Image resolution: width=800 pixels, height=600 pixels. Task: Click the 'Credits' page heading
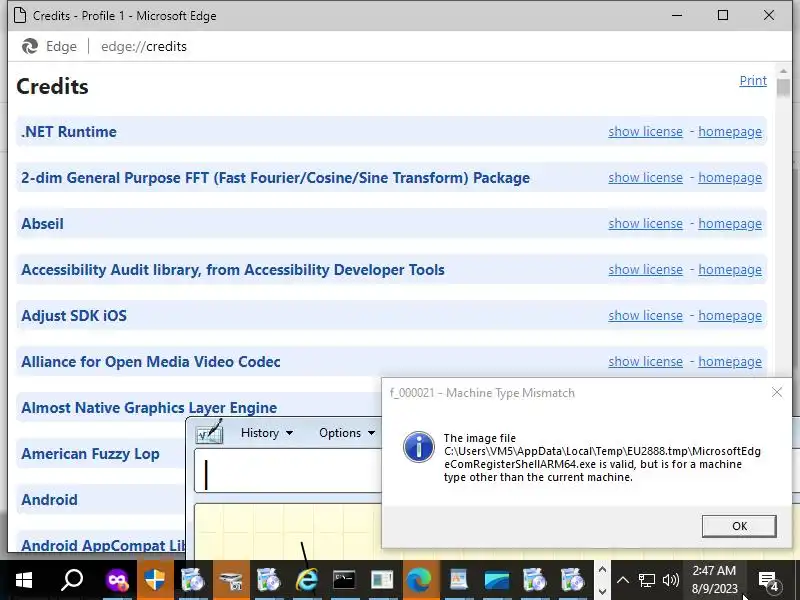[x=52, y=86]
